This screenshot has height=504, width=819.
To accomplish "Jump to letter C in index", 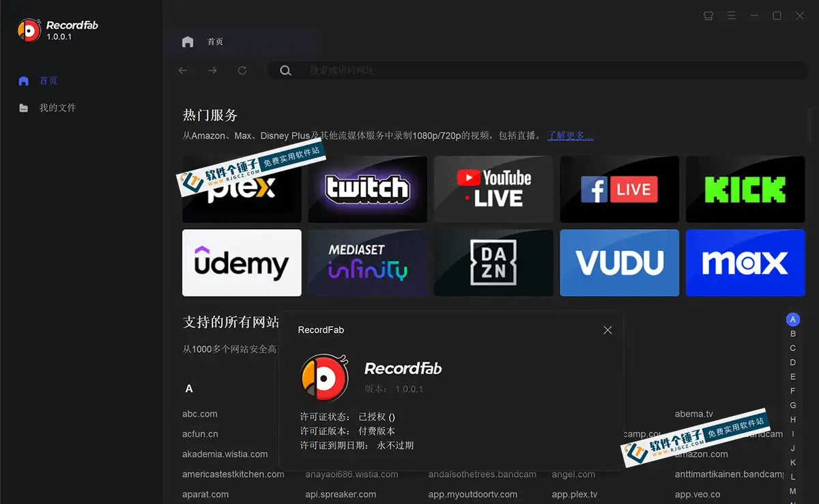I will [792, 348].
